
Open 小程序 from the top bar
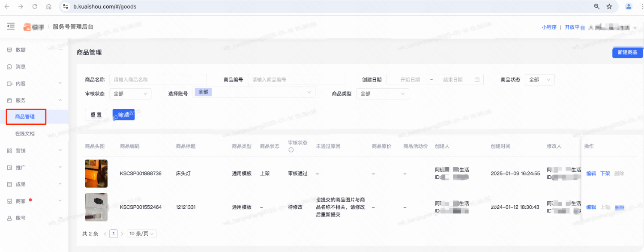pyautogui.click(x=549, y=27)
